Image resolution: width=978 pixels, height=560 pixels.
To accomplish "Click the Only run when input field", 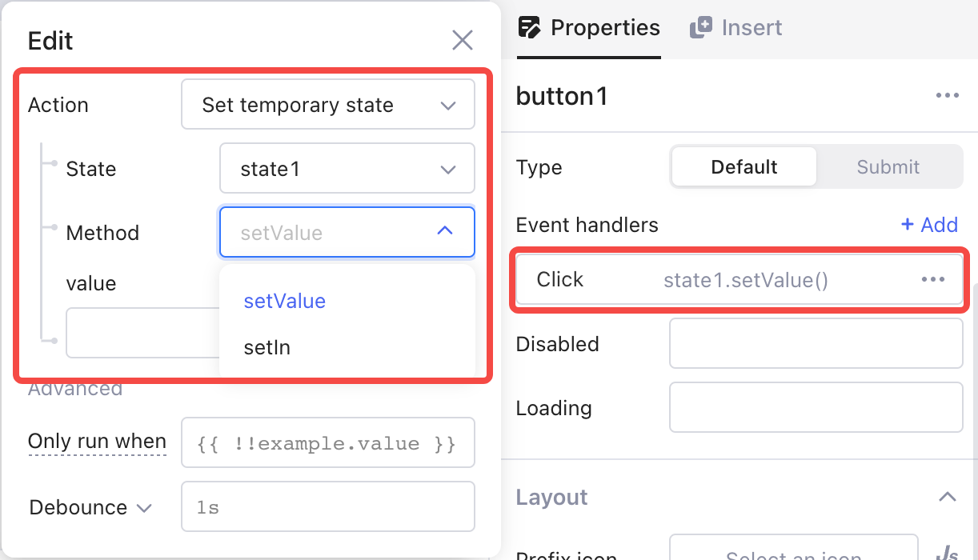I will pos(328,442).
